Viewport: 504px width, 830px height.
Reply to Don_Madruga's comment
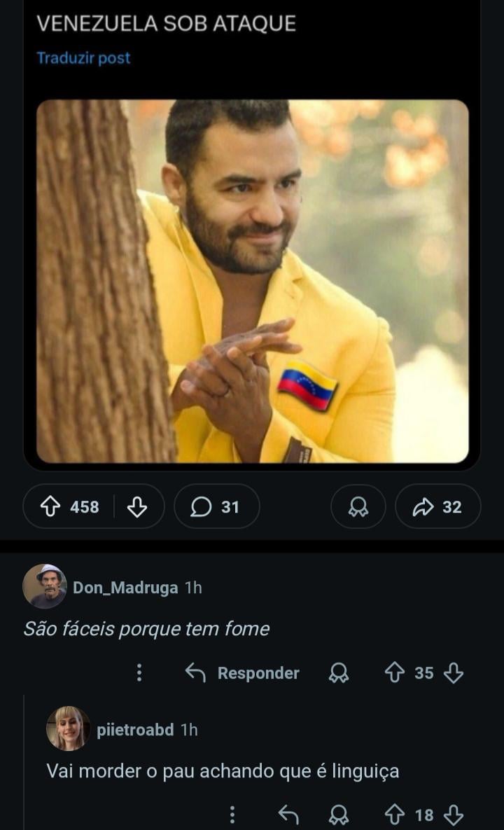click(x=242, y=673)
